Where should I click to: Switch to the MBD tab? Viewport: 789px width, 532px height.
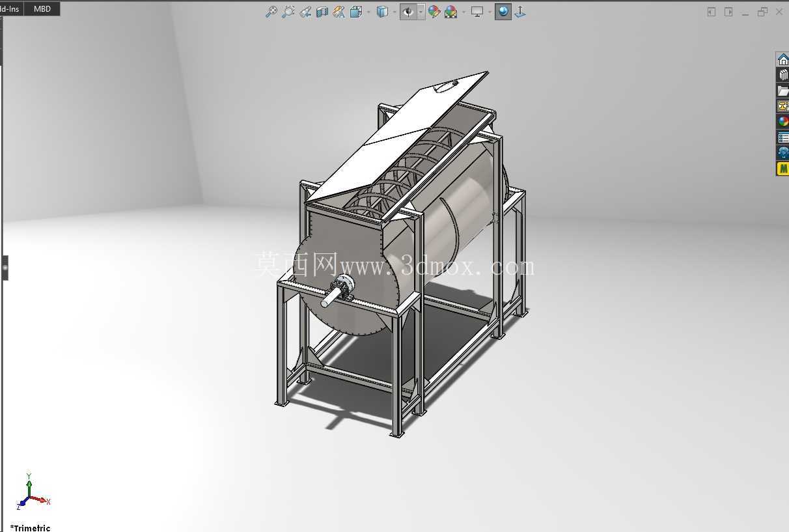click(42, 8)
